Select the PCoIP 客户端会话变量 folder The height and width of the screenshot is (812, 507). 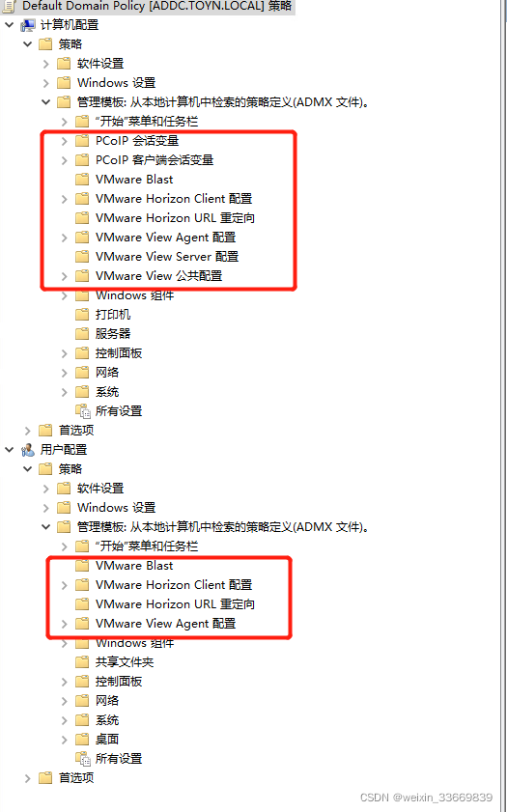click(x=155, y=160)
